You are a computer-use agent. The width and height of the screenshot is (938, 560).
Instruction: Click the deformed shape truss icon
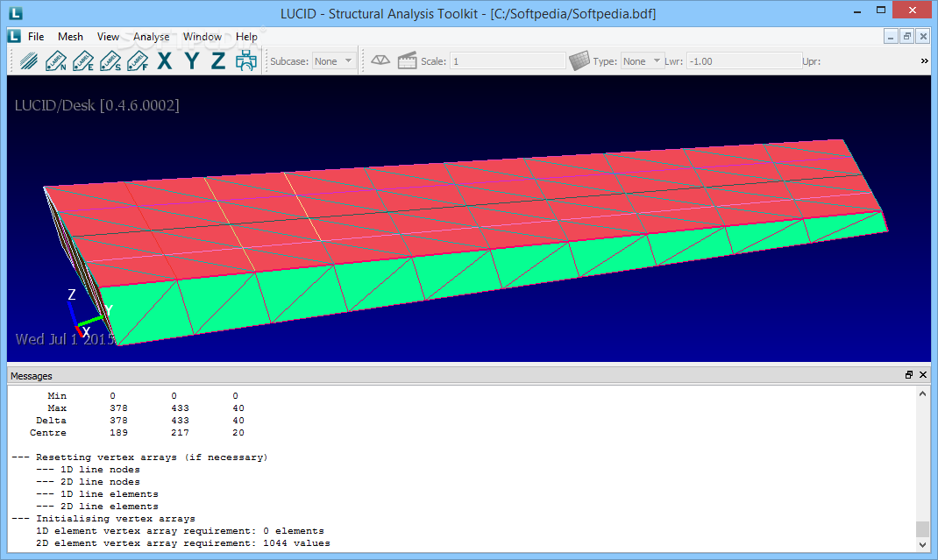380,60
